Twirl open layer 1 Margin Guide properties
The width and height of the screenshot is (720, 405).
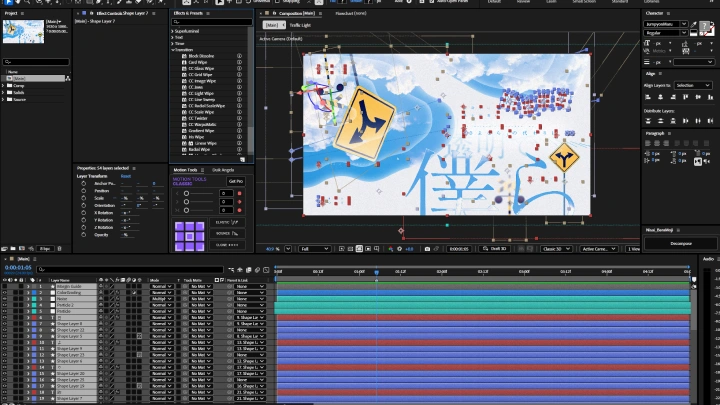point(28,286)
